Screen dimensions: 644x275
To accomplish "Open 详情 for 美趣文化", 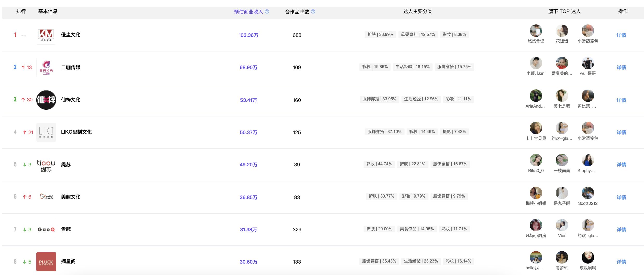I will (x=621, y=197).
